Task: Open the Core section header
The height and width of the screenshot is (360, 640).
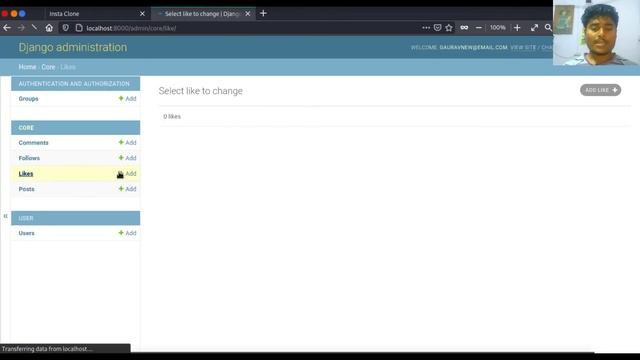Action: pyautogui.click(x=26, y=128)
